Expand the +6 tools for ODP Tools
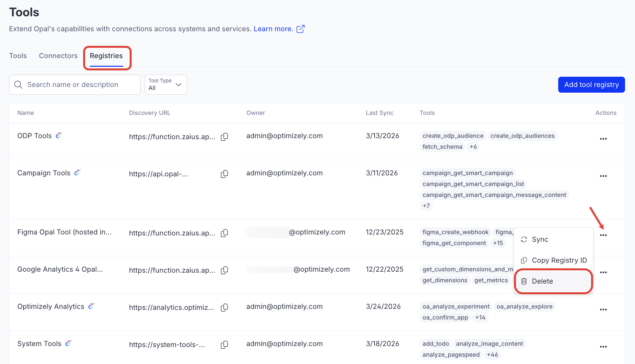635x364 pixels. coord(473,147)
